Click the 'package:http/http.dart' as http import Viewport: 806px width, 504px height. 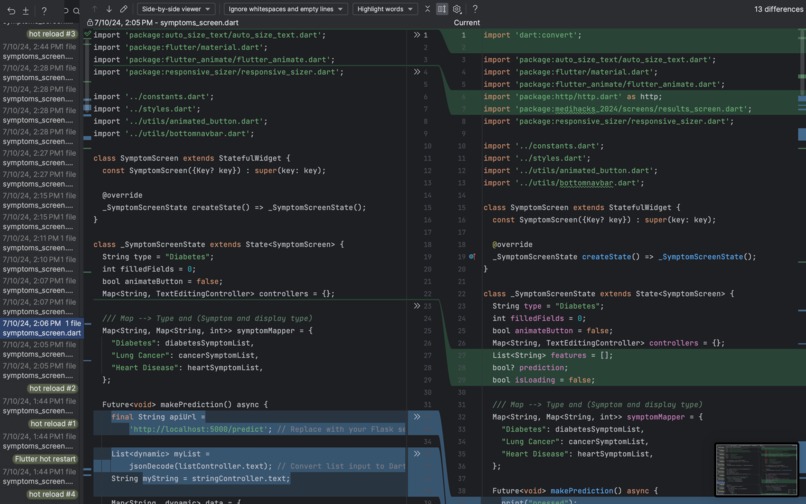click(573, 97)
